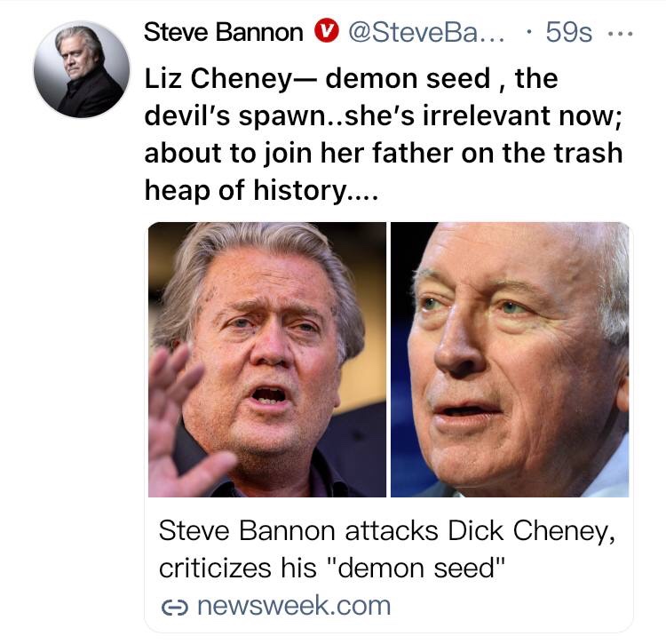Click the "Steve Bannon" display name
Screen dimensions: 666x644
(x=223, y=33)
